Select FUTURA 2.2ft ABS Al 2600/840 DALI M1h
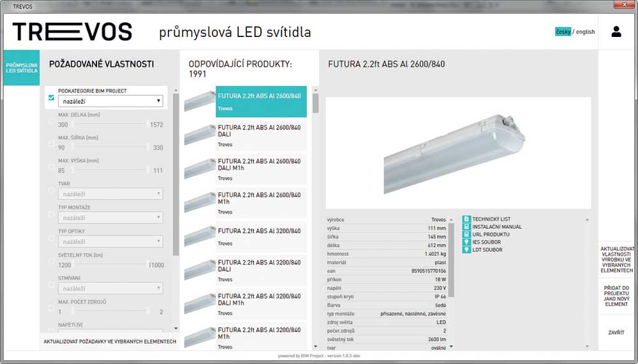 tap(261, 169)
